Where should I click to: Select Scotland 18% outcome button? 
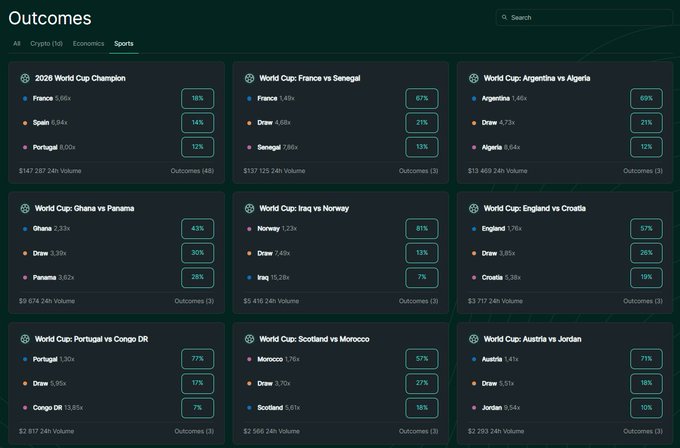click(x=422, y=408)
